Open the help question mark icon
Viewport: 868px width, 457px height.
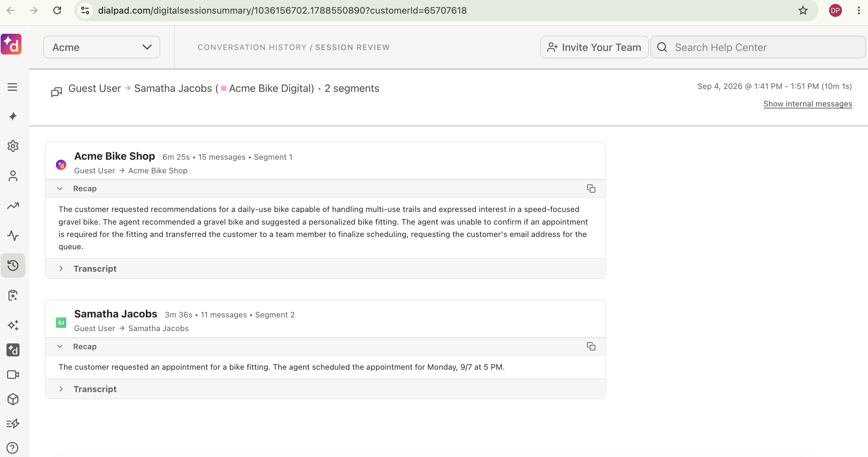click(x=12, y=448)
